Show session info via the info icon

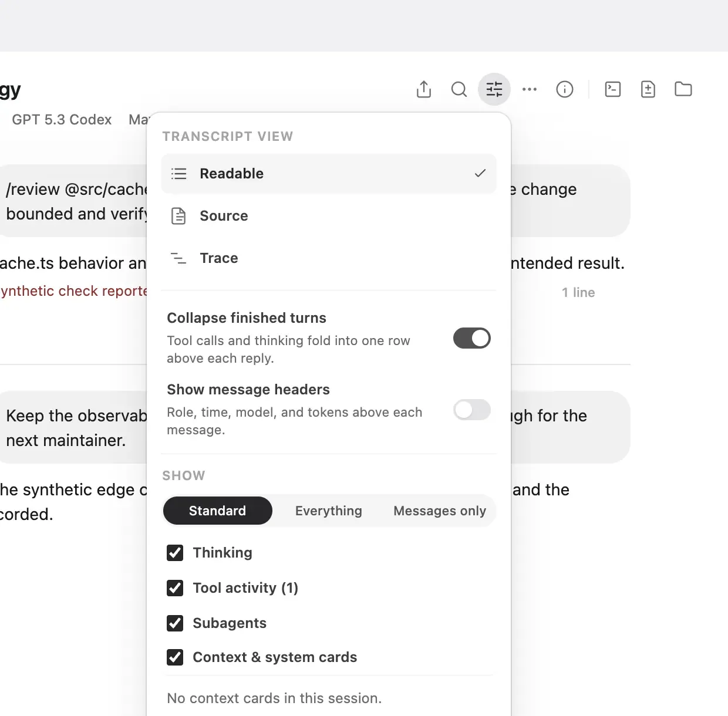click(565, 89)
